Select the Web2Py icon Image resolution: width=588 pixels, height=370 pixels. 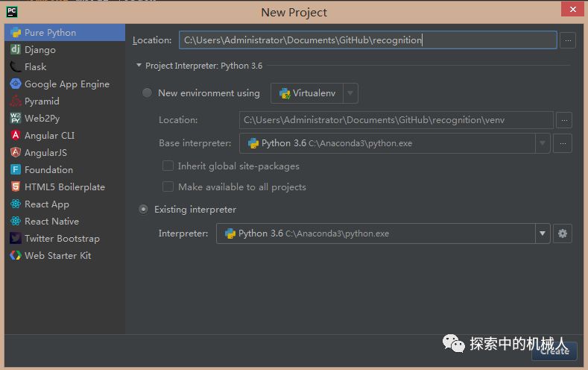point(16,118)
